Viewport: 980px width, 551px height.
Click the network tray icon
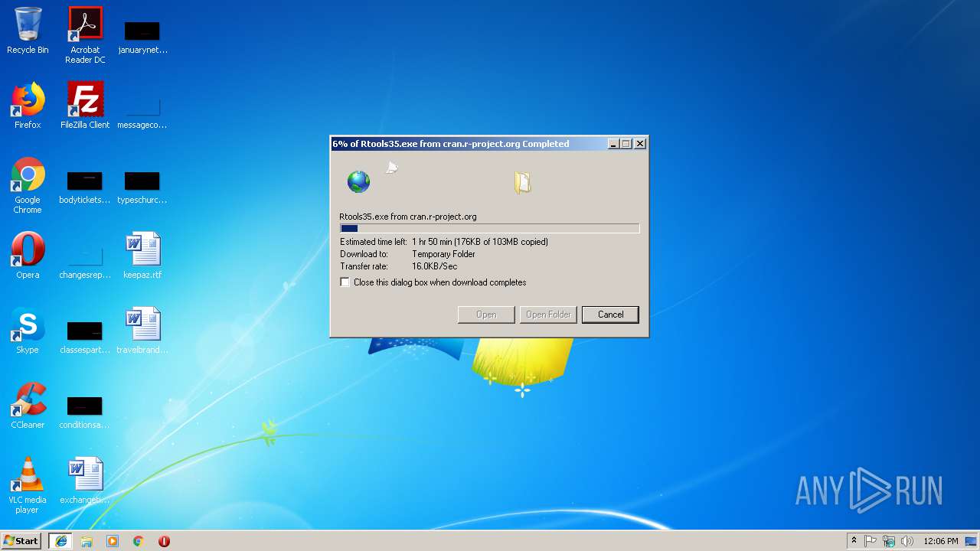click(889, 541)
